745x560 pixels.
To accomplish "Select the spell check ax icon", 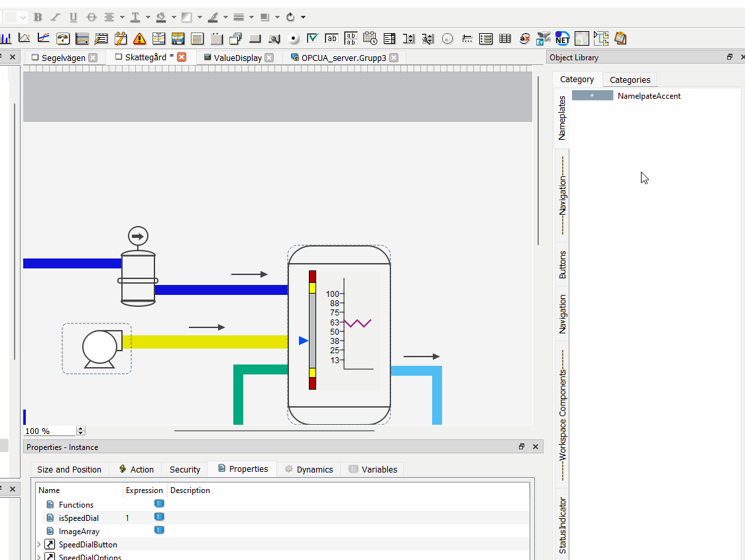I will click(x=524, y=38).
